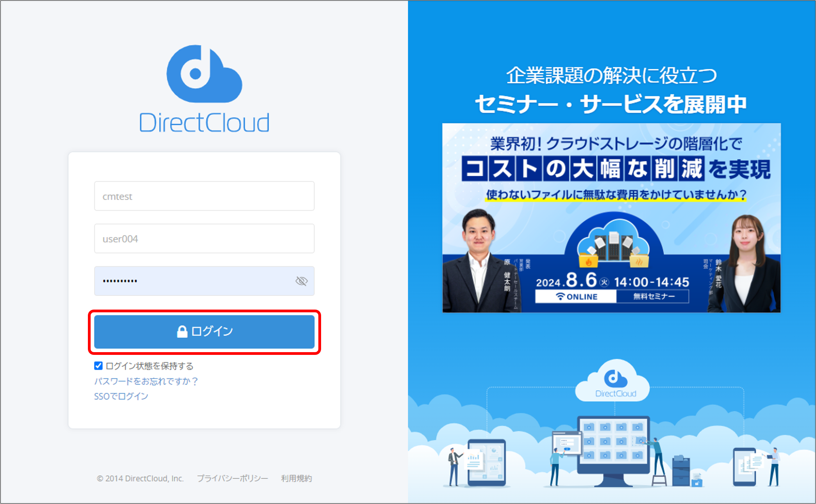This screenshot has width=816, height=504.
Task: Click the ONLINE wifi badge in the banner
Action: pyautogui.click(x=576, y=296)
